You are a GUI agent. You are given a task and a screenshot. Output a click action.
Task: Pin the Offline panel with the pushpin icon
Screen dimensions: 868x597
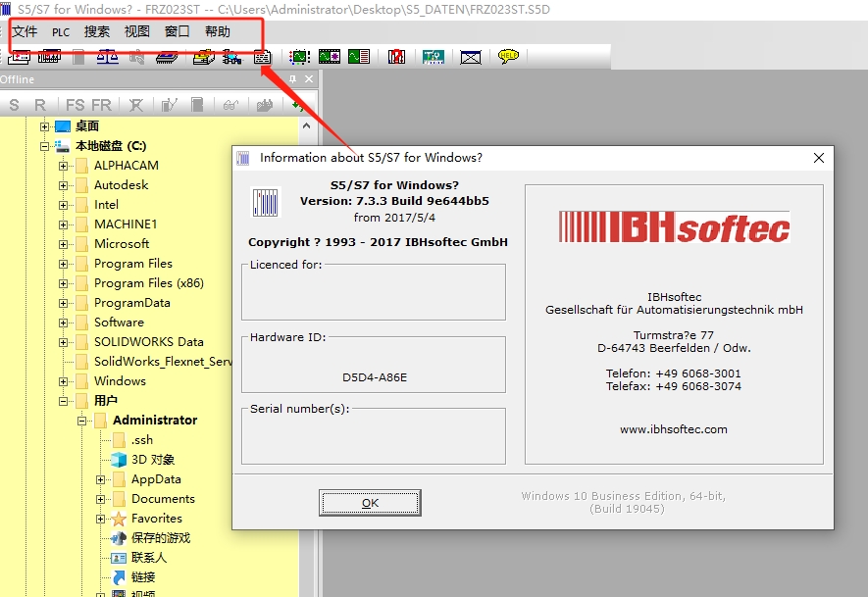pyautogui.click(x=292, y=79)
